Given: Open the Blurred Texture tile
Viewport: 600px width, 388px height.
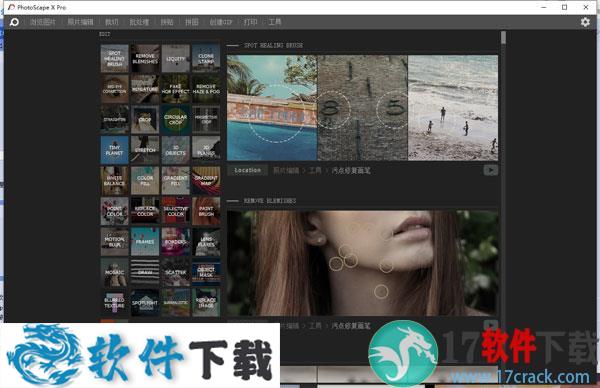Looking at the screenshot, I should point(114,303).
